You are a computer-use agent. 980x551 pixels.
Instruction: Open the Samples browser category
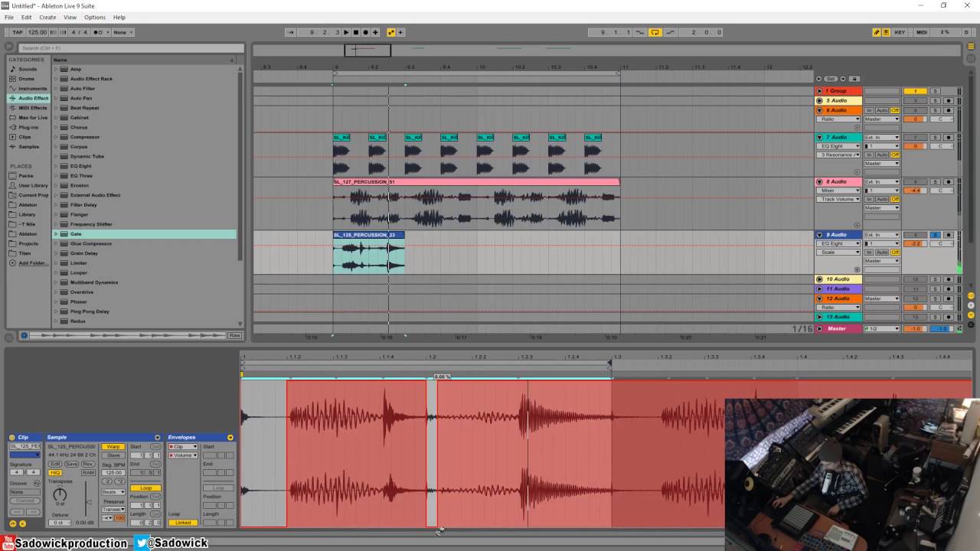click(x=28, y=147)
